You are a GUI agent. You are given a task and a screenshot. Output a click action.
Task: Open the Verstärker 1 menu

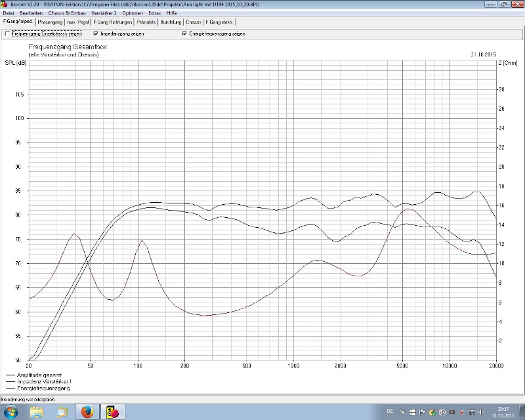[103, 13]
